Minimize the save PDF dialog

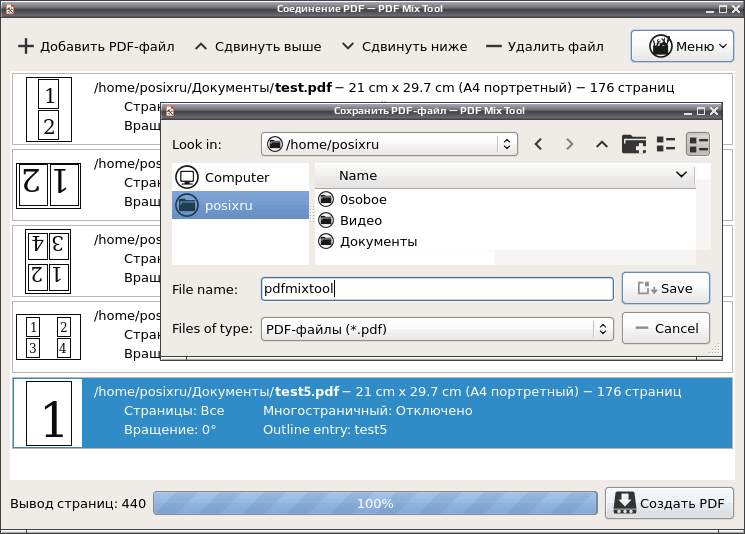(688, 112)
